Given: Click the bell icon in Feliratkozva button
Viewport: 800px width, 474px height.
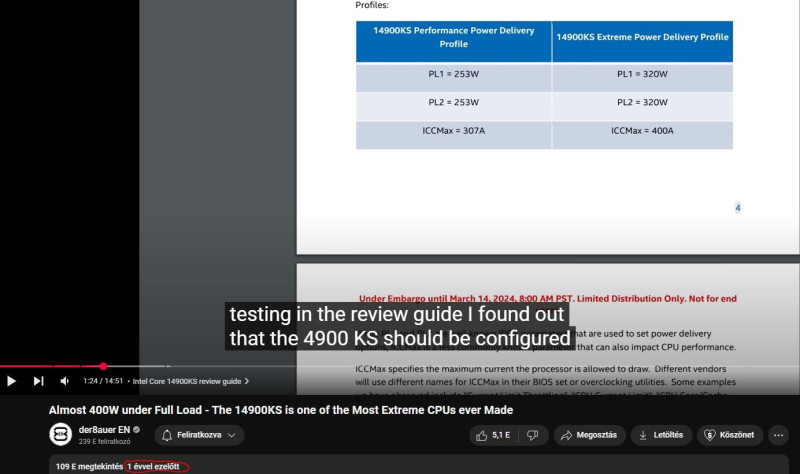Looking at the screenshot, I should [x=167, y=435].
